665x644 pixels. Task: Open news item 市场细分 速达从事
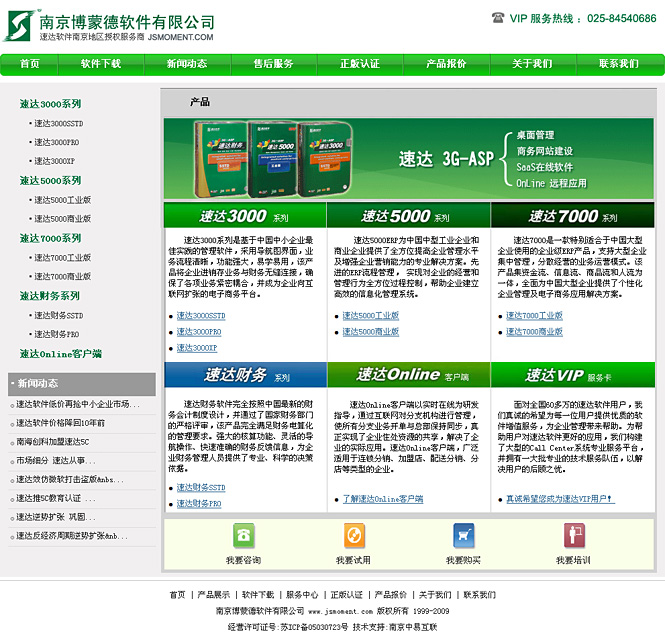click(56, 461)
